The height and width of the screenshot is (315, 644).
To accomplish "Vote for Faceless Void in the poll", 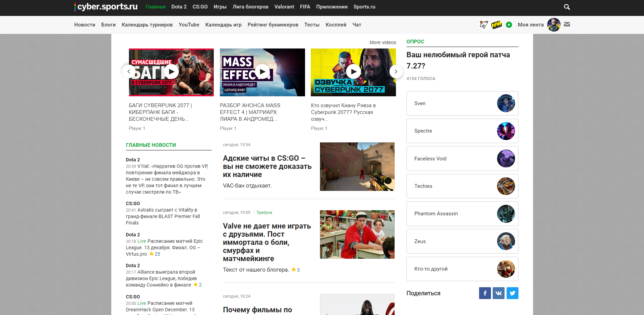I will pos(462,159).
